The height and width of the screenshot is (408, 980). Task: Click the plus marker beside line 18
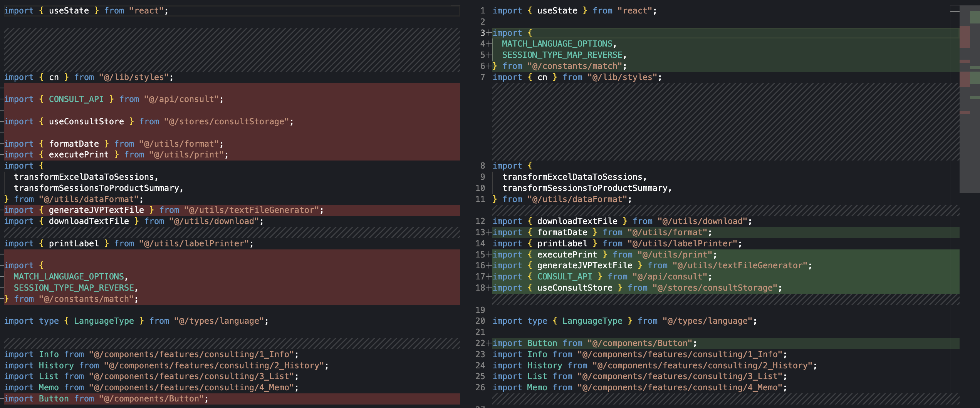tap(489, 288)
